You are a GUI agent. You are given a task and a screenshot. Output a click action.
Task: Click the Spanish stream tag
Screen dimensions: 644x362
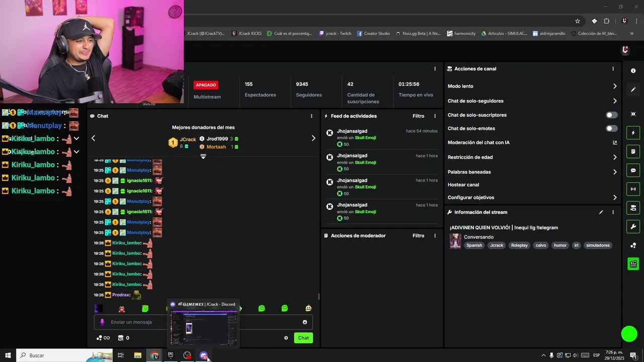(474, 245)
